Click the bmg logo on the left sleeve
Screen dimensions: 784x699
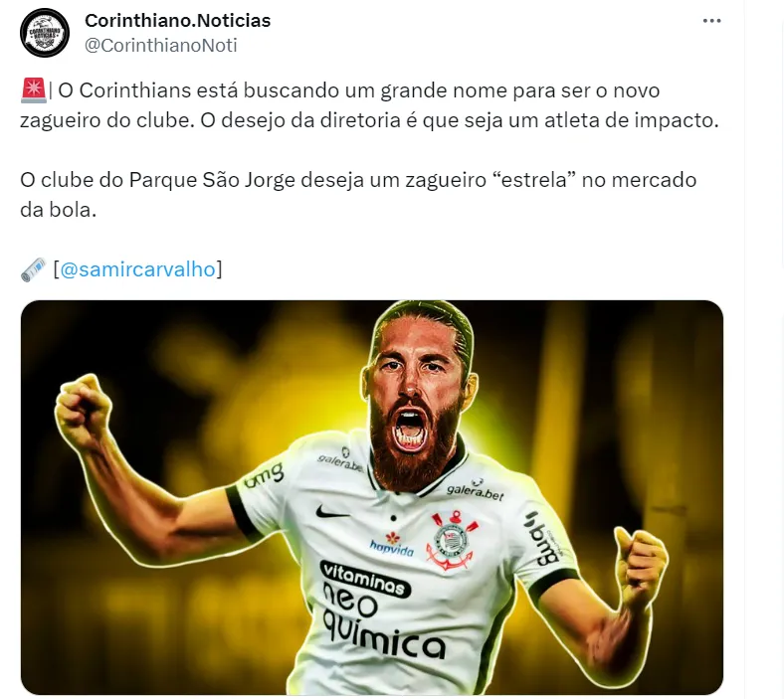(264, 475)
